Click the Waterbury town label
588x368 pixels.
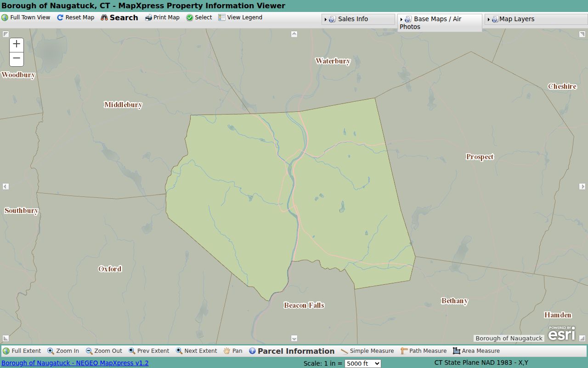tap(333, 61)
